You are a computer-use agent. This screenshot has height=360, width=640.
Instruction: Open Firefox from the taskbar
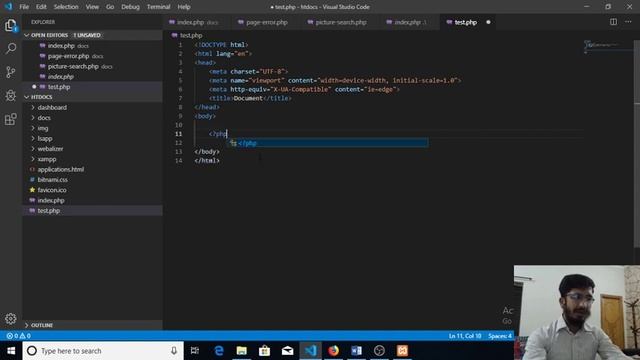333,351
